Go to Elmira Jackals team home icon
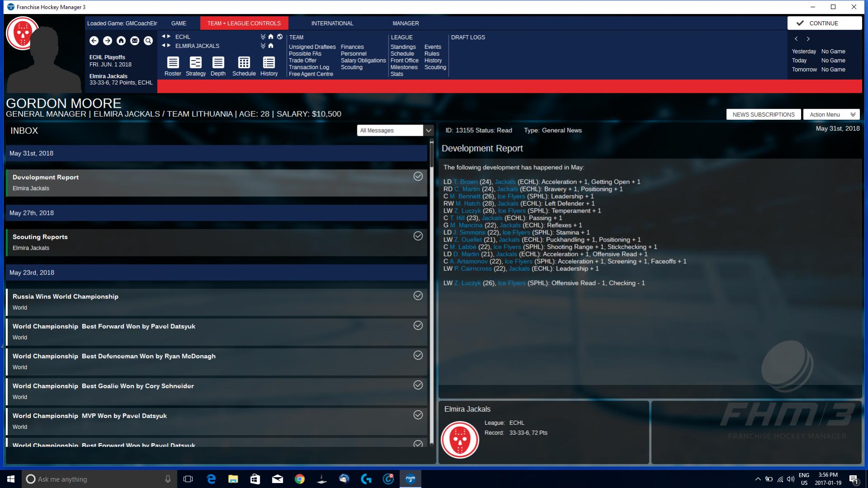Viewport: 868px width, 488px height. coord(271,46)
